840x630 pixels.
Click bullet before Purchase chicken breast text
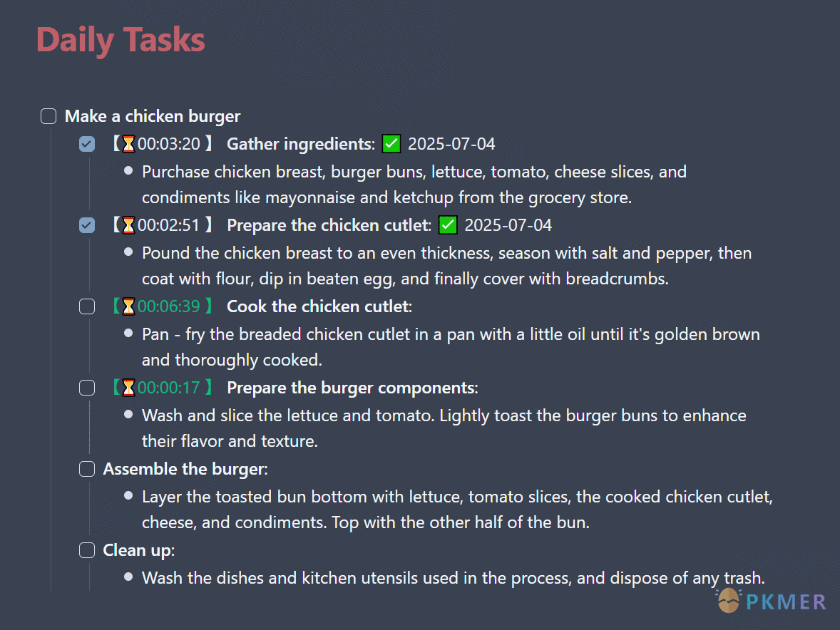pos(128,171)
